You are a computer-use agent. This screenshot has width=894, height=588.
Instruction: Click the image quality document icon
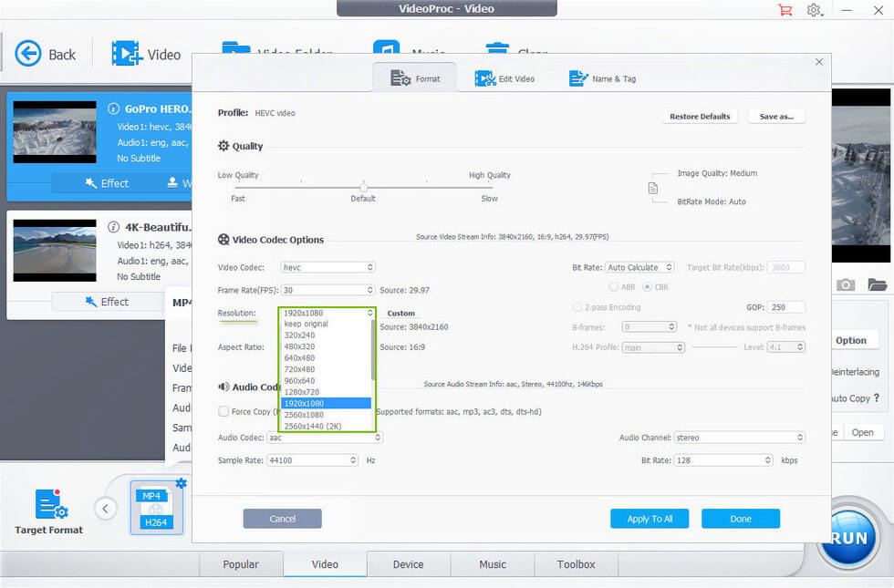tap(653, 188)
